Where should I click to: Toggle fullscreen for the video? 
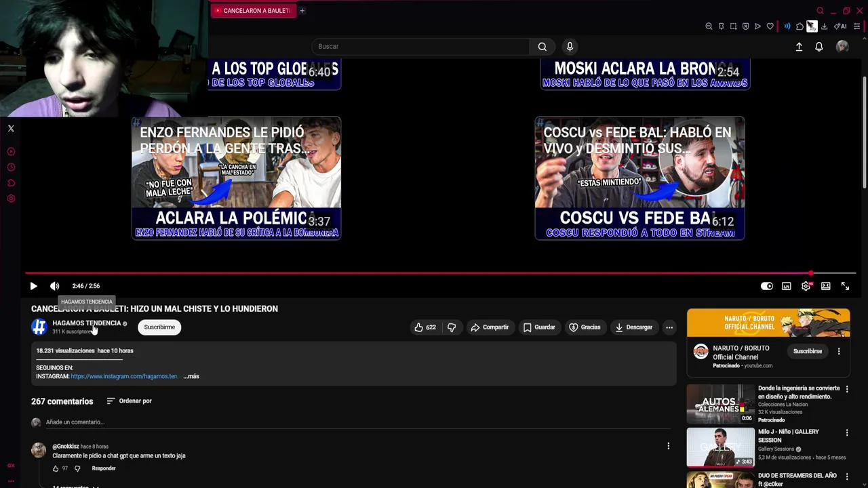point(845,286)
